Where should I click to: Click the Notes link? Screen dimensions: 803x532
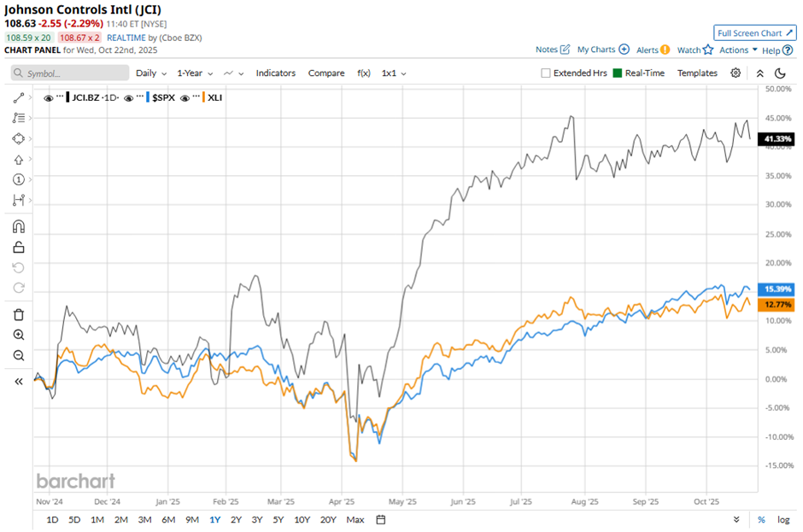pyautogui.click(x=547, y=50)
